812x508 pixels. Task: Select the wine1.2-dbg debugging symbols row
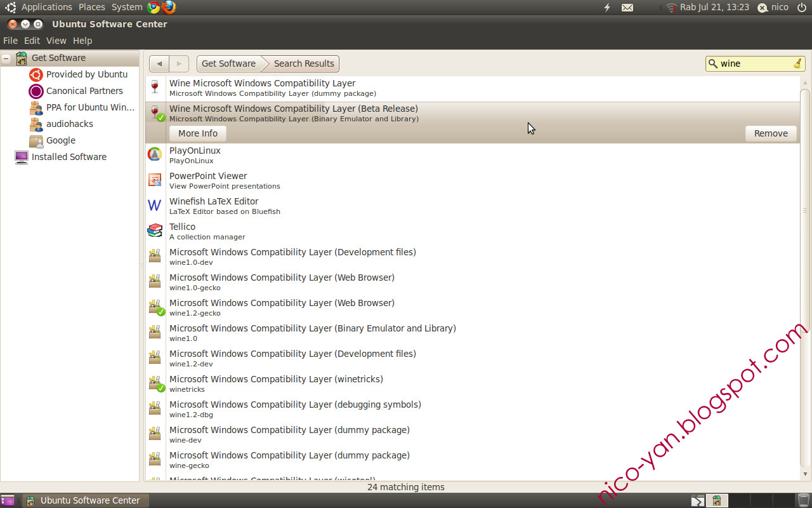point(473,409)
